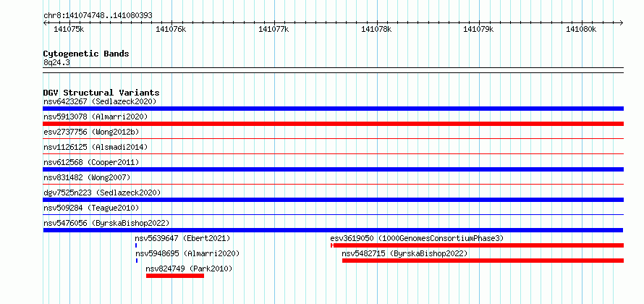Click nsv824749 (Park2010) variant label
Screen dimensions: 644x304
pos(189,269)
